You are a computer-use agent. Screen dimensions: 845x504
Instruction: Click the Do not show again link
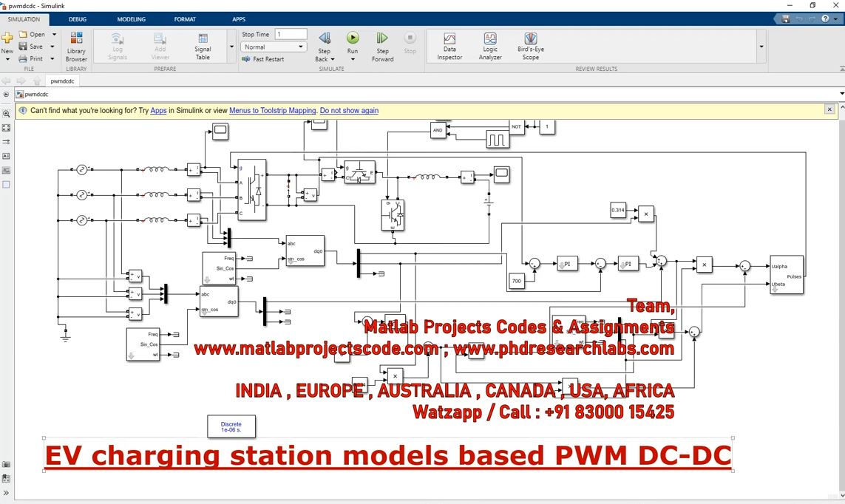coord(349,111)
